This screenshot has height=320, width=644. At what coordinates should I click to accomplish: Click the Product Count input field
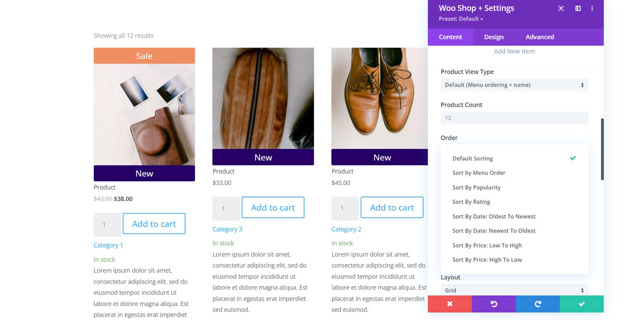click(514, 117)
